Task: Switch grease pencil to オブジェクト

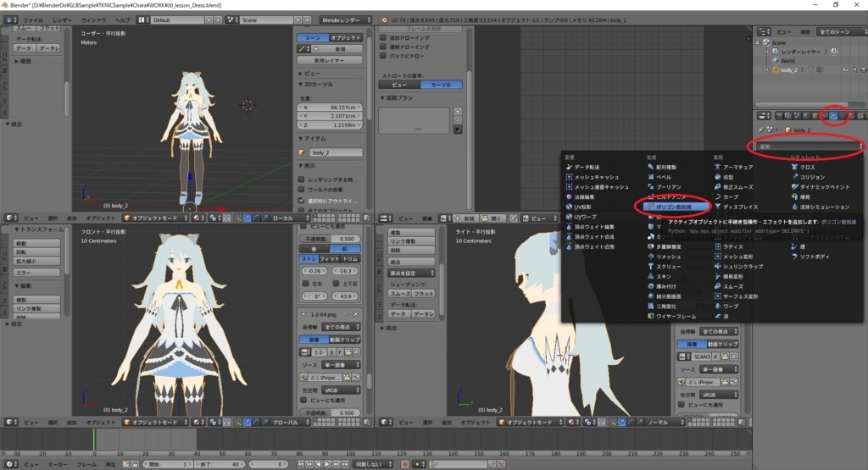Action: point(346,37)
